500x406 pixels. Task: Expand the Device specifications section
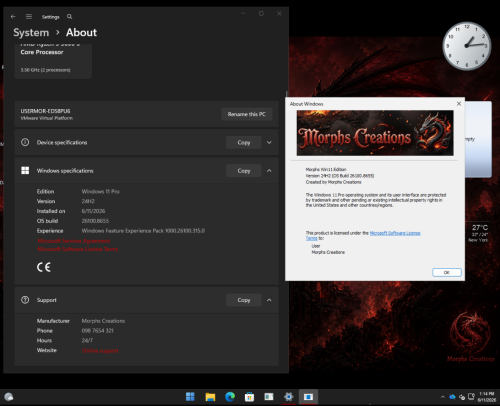pos(269,142)
